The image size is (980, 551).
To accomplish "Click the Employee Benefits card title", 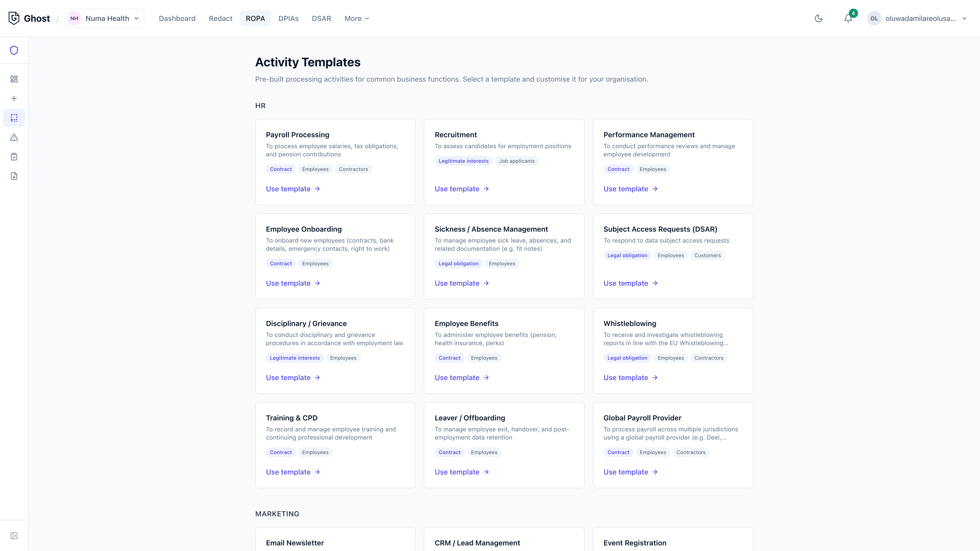I will pos(467,324).
